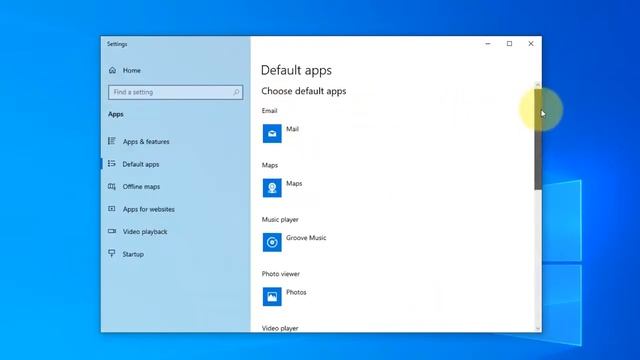Image resolution: width=640 pixels, height=360 pixels.
Task: Click the 'Photo viewer' category label
Action: coord(280,274)
